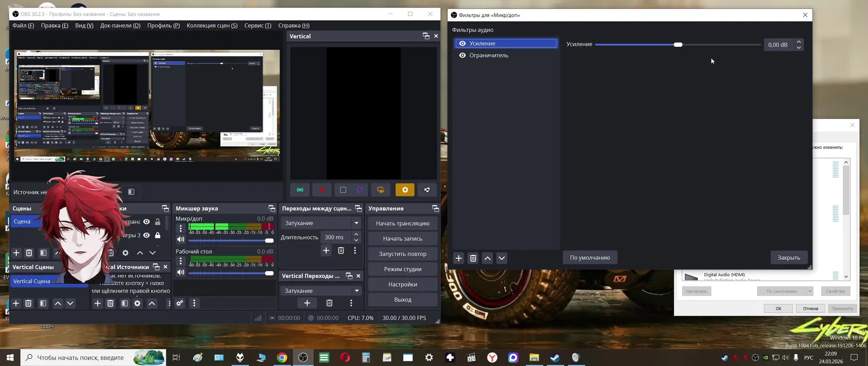Adjust the Усиление gain slider handle
This screenshot has height=366, width=868.
pyautogui.click(x=678, y=45)
